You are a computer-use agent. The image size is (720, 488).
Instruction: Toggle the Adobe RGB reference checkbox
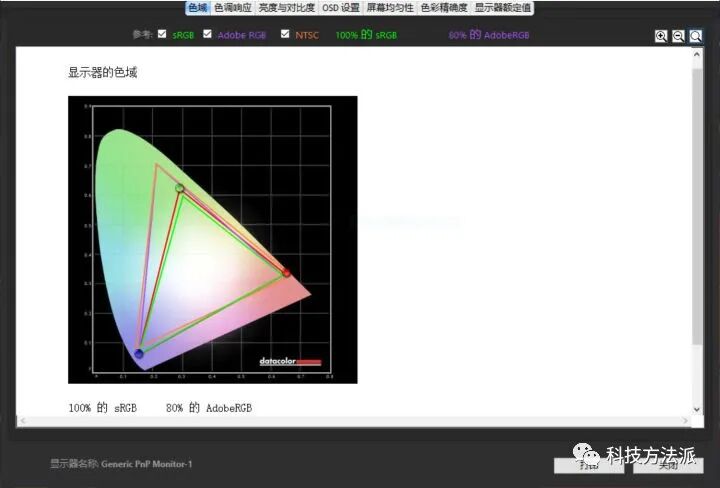point(207,34)
